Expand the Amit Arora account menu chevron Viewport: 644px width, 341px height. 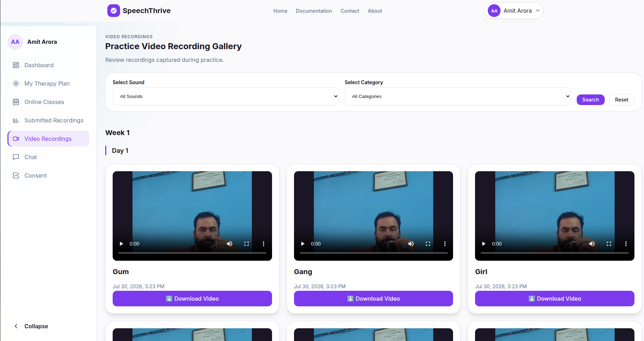pyautogui.click(x=538, y=11)
